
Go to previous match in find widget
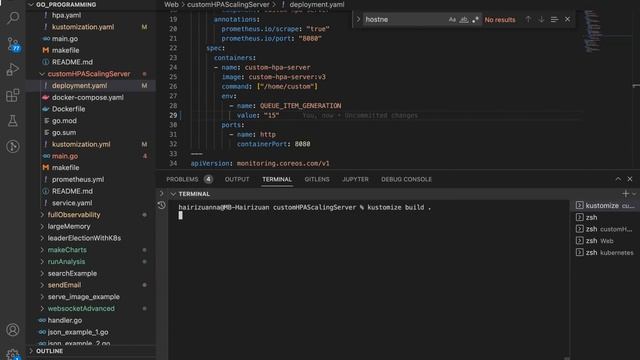528,19
